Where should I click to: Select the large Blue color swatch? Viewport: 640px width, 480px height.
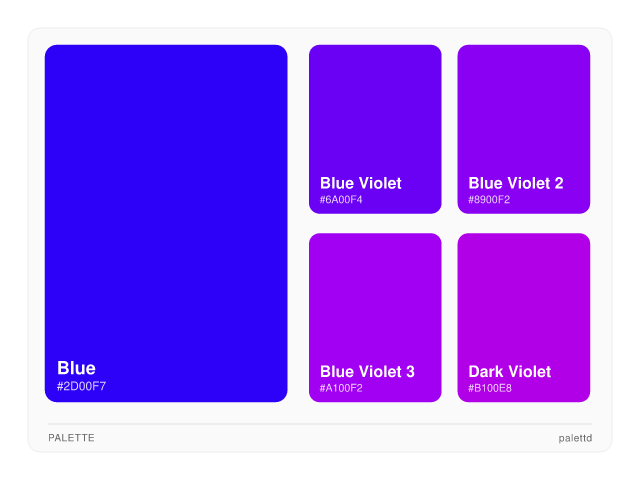[x=166, y=200]
